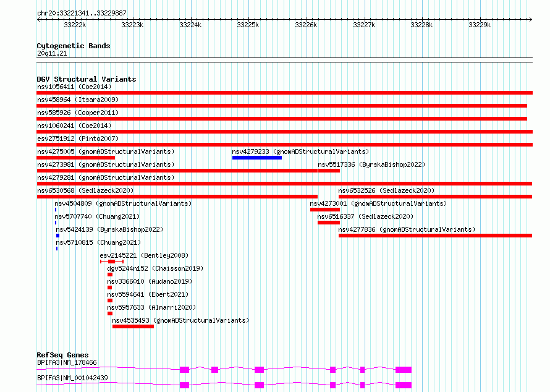Open esv2751912 (Pinto2007) variant
This screenshot has width=550, height=392.
78,138
